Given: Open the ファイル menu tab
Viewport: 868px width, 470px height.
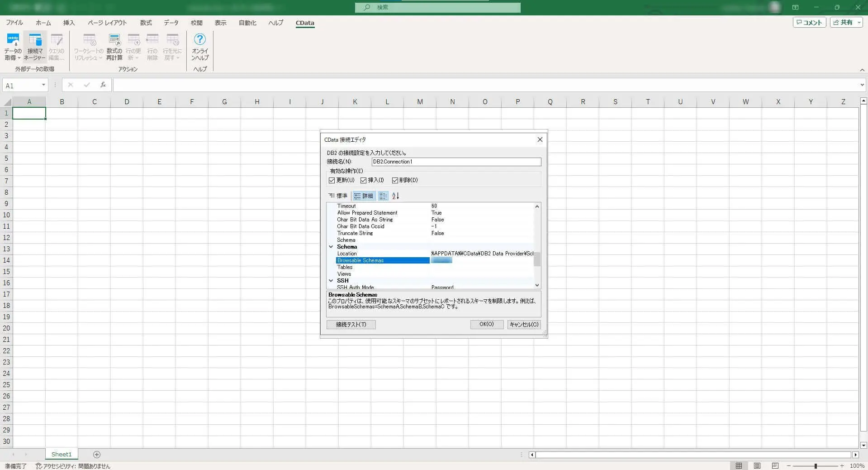Looking at the screenshot, I should pos(14,23).
